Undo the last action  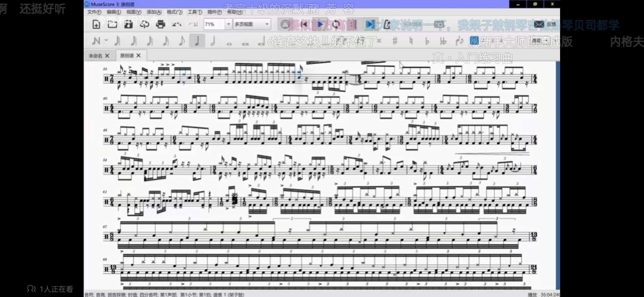(176, 24)
